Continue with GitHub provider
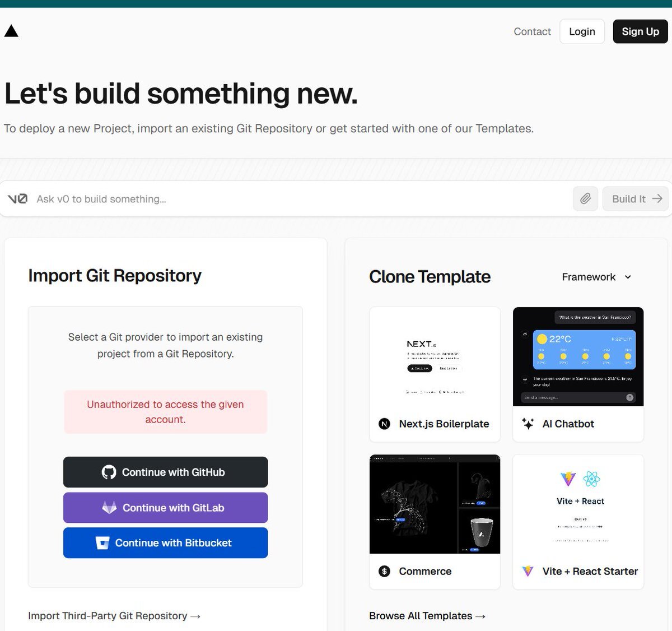This screenshot has height=631, width=672. tap(165, 472)
